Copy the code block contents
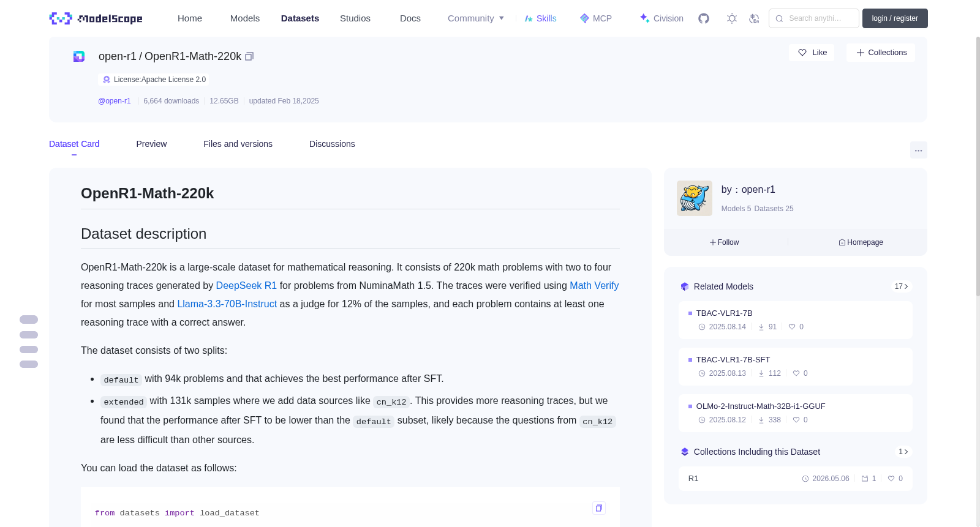980x527 pixels. [599, 508]
